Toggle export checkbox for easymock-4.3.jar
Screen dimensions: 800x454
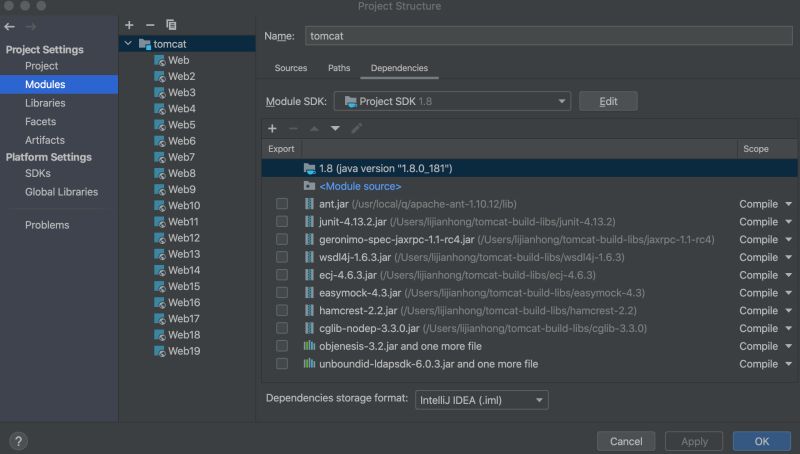282,293
